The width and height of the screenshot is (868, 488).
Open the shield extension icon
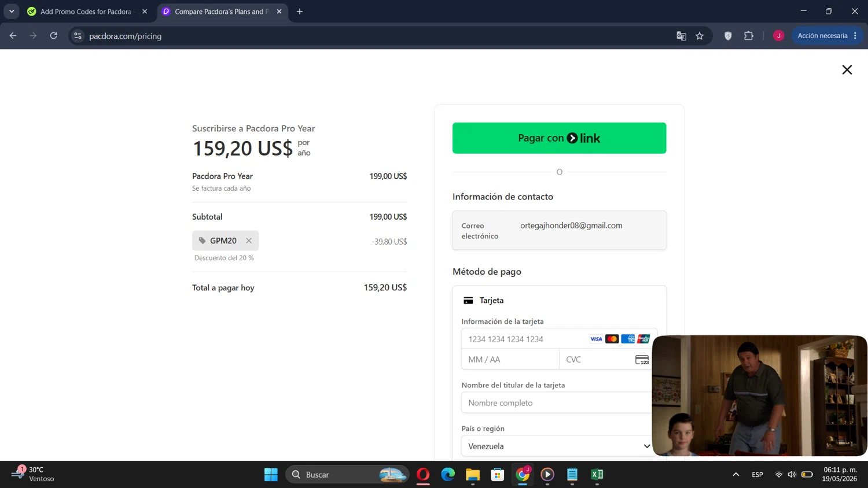click(x=728, y=36)
